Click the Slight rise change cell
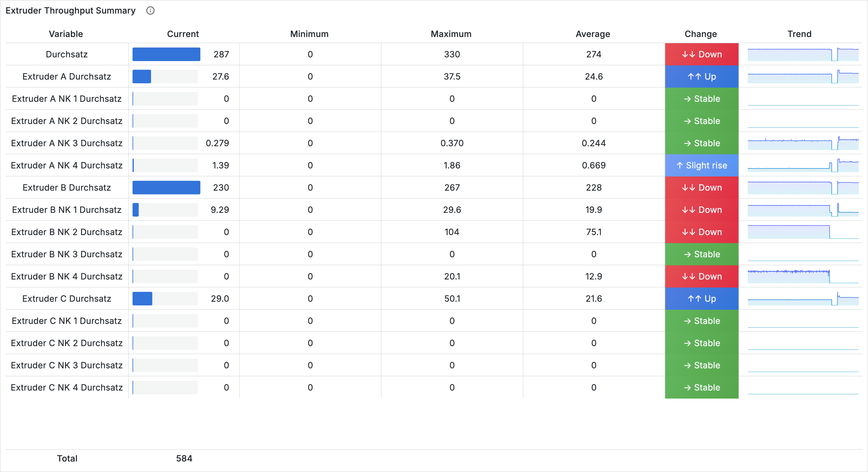Image resolution: width=868 pixels, height=472 pixels. [x=702, y=165]
